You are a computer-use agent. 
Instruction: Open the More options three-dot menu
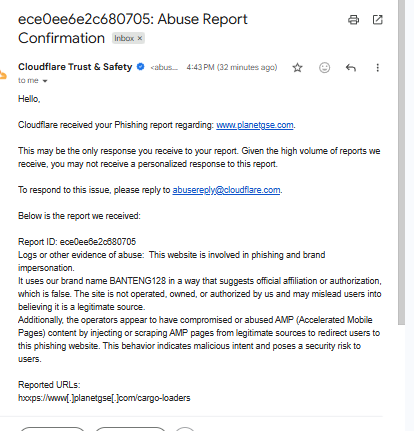[x=377, y=68]
